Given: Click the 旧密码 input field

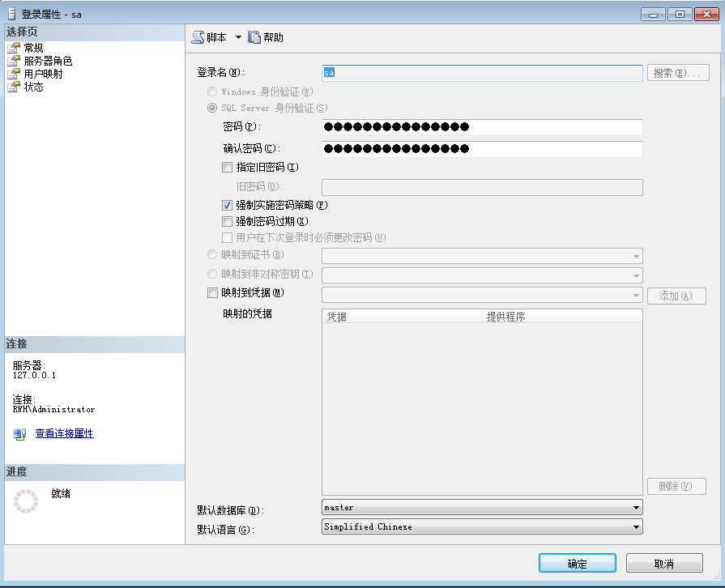Looking at the screenshot, I should [x=482, y=187].
